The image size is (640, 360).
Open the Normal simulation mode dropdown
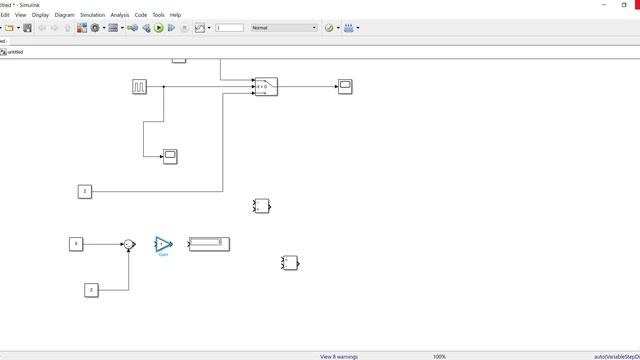(284, 28)
